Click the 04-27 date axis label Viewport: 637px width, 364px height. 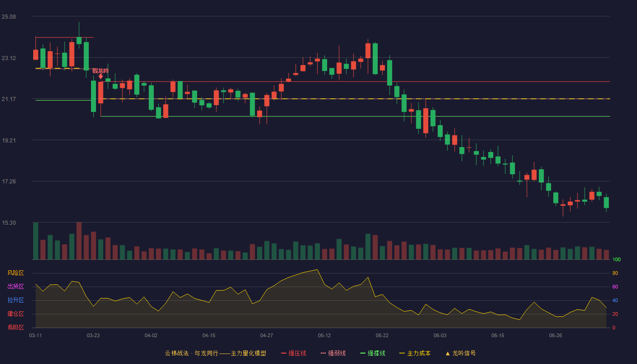point(267,335)
